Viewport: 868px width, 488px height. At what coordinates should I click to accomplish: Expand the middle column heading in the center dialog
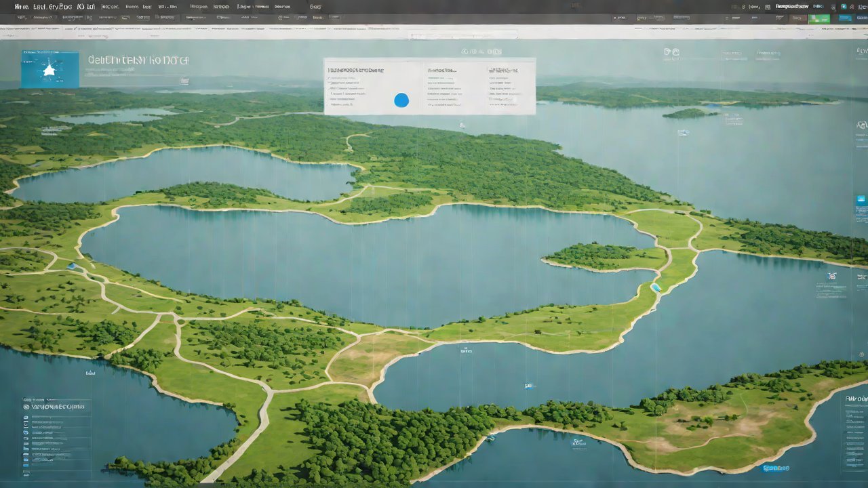pos(441,70)
